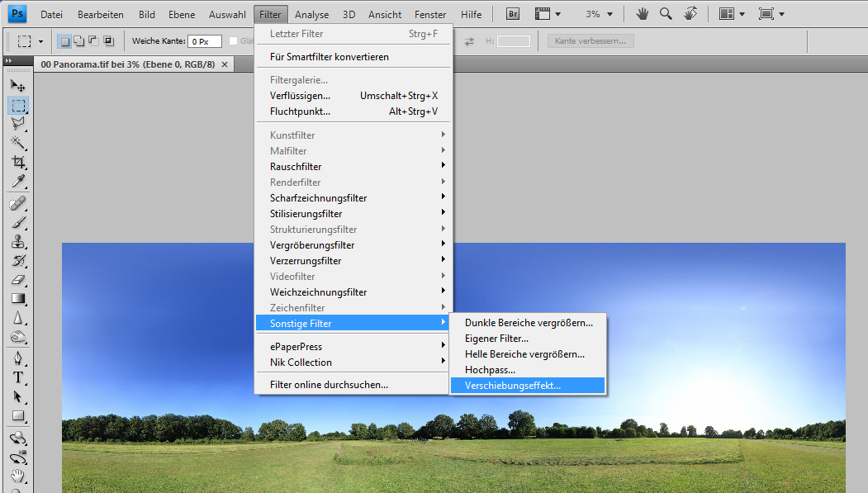The height and width of the screenshot is (493, 868).
Task: Pick the Eyedropper tool
Action: [18, 182]
